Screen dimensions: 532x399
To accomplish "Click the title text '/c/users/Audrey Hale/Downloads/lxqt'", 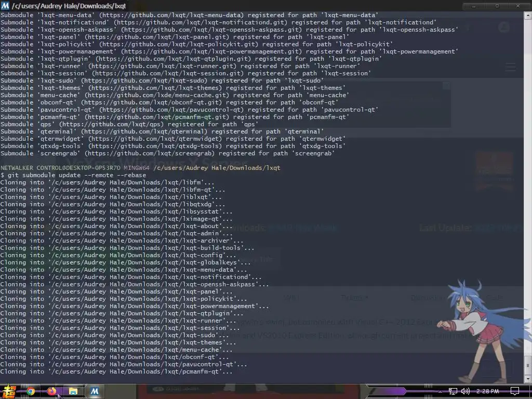I will (x=69, y=6).
